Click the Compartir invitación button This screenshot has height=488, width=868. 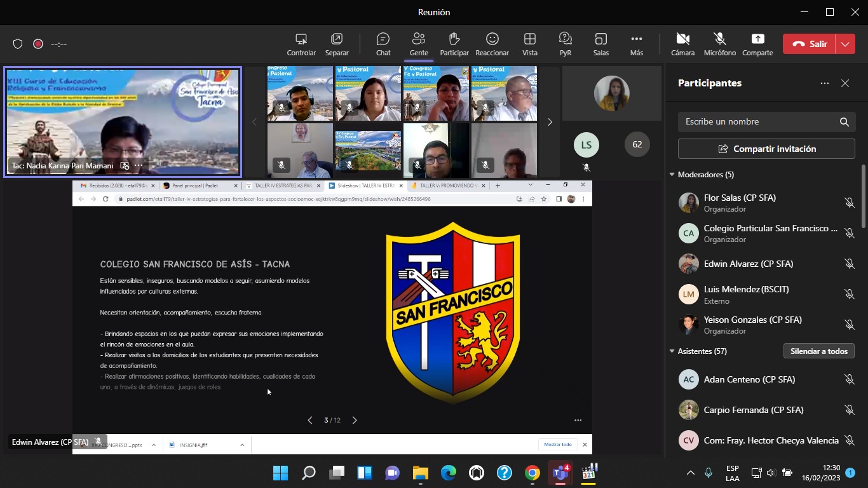click(x=766, y=149)
